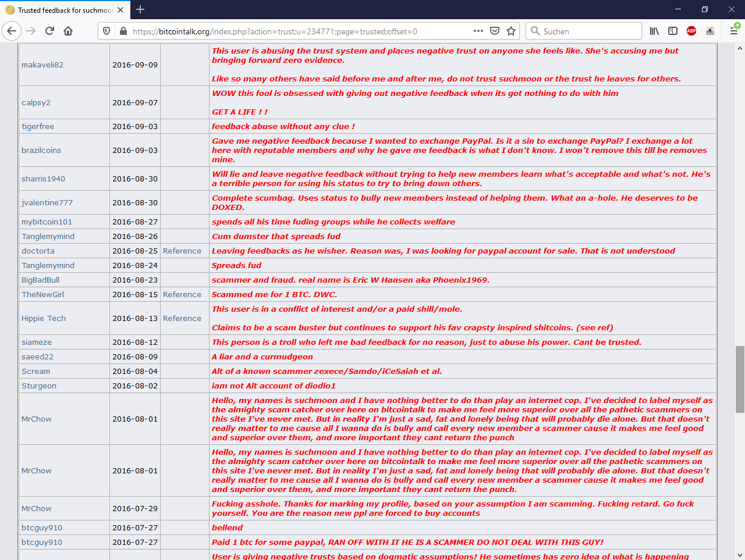Open TheNewGirl user profile
This screenshot has width=745, height=560.
point(42,294)
